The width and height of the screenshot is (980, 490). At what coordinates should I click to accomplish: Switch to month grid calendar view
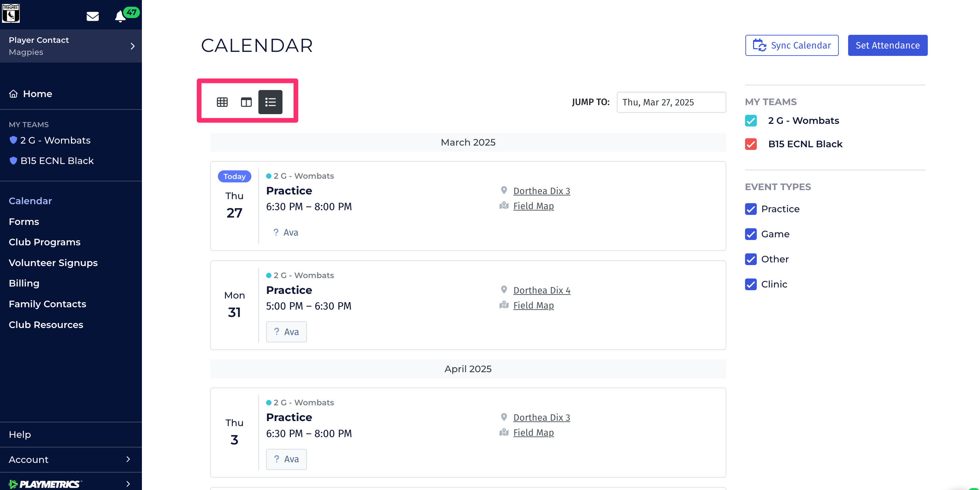[x=222, y=102]
